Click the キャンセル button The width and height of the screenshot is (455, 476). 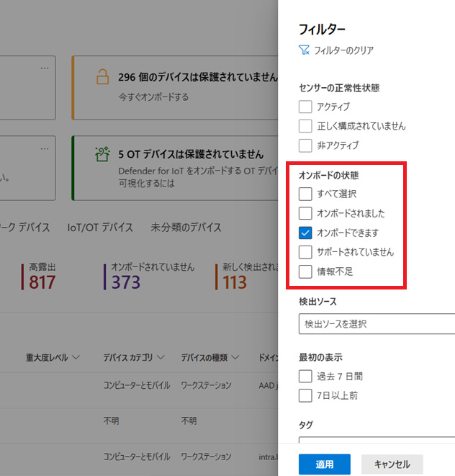392,464
